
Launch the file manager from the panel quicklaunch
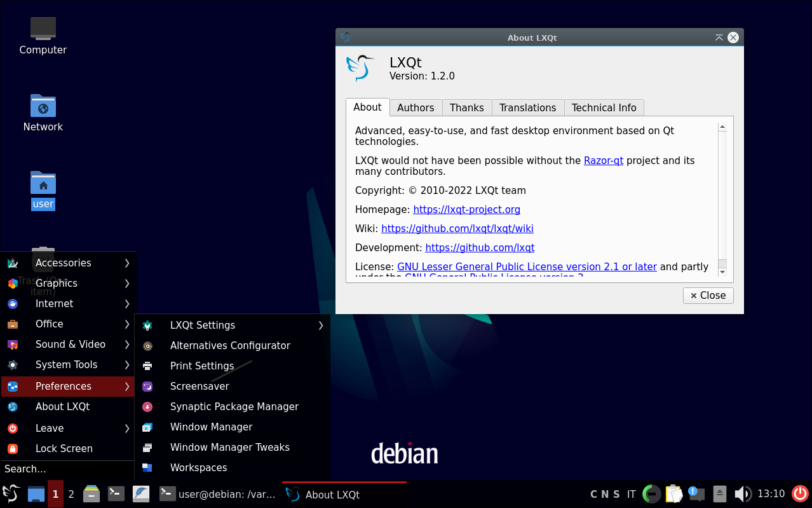point(91,494)
